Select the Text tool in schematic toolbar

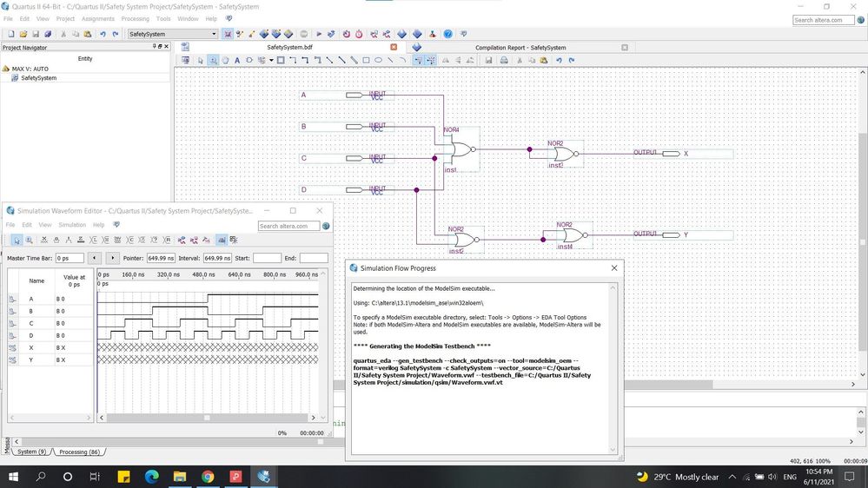[x=237, y=61]
